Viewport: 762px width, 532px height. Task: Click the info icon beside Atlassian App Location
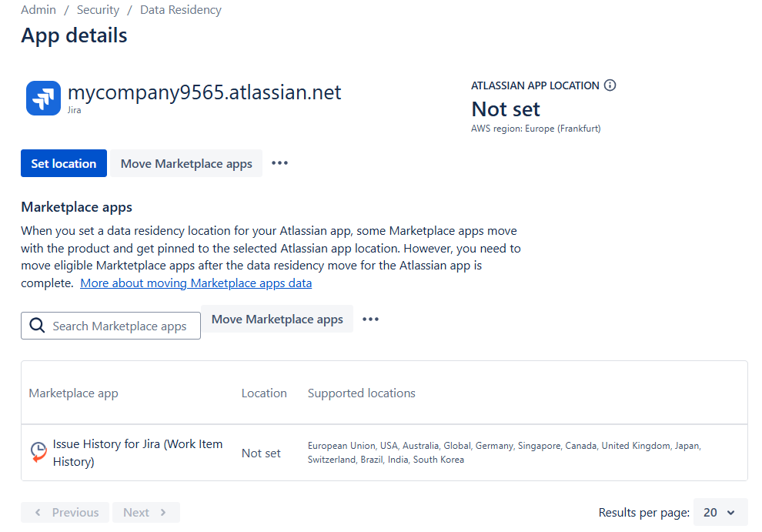pos(610,85)
